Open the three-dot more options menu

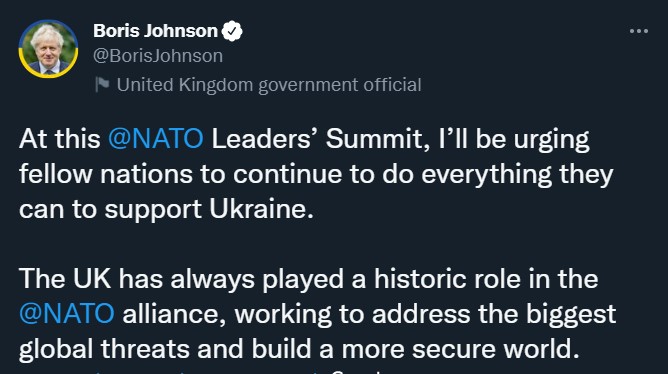(x=639, y=31)
